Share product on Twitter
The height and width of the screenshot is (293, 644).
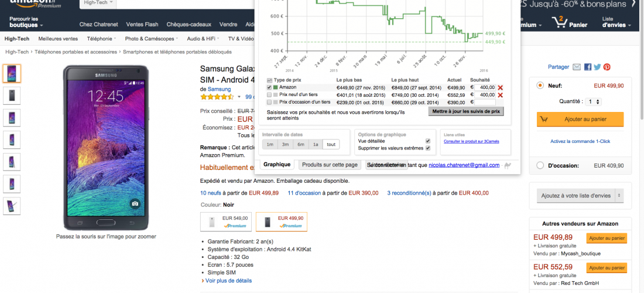[x=597, y=67]
